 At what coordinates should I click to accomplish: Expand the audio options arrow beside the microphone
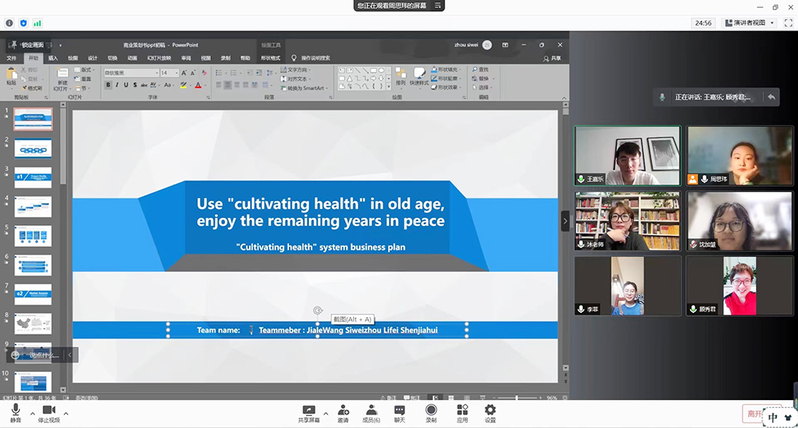coord(32,412)
